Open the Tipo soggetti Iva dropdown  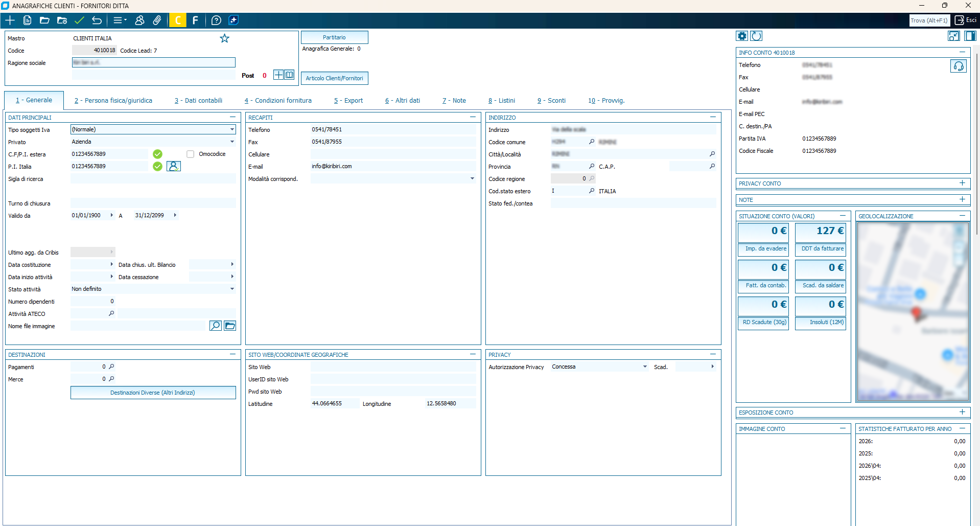[x=153, y=129]
